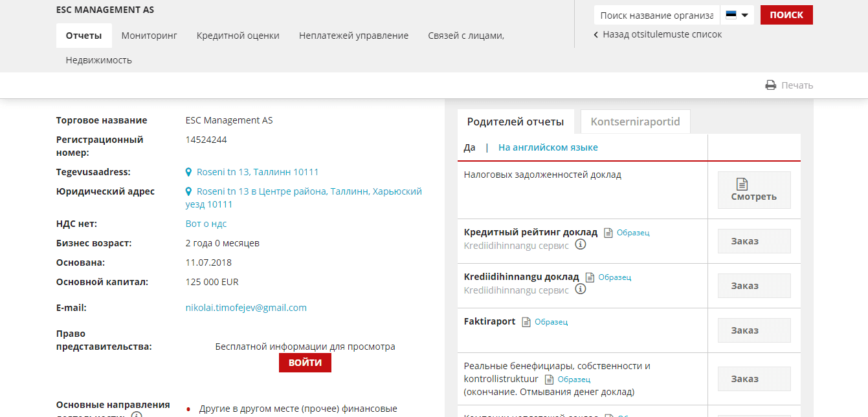Click document icon for Кредитный рейтинг доклад sample
This screenshot has height=417, width=868.
click(x=608, y=233)
